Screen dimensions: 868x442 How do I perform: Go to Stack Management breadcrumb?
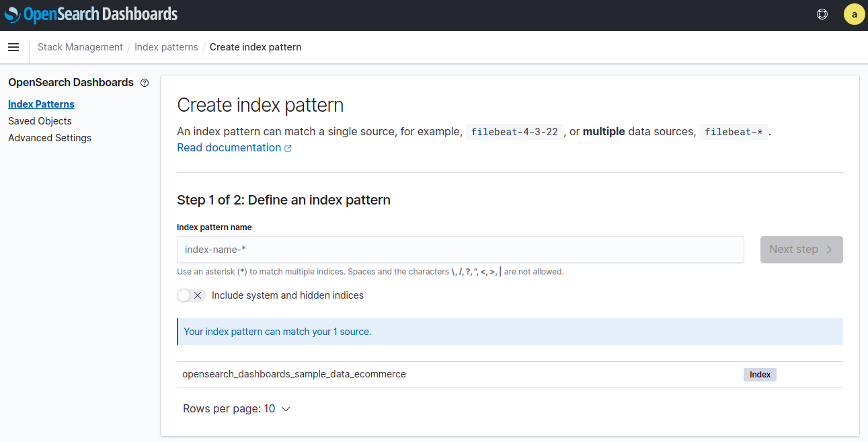pyautogui.click(x=80, y=47)
